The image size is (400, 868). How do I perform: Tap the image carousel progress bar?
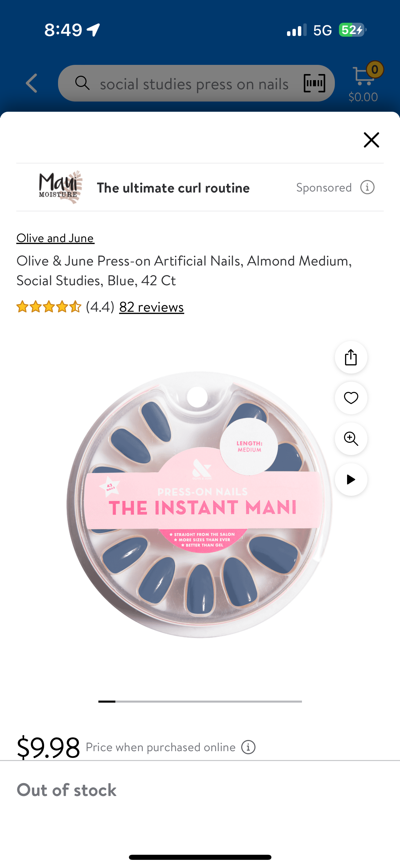click(200, 701)
